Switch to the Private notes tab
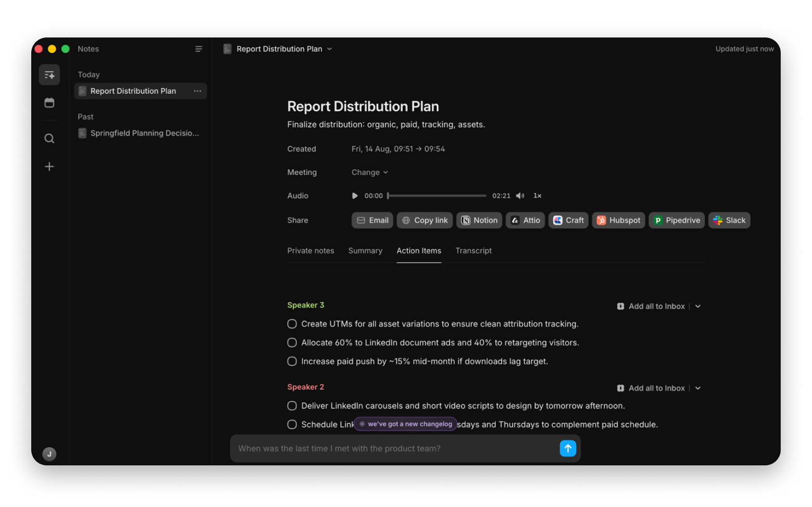Image resolution: width=812 pixels, height=507 pixels. click(311, 251)
